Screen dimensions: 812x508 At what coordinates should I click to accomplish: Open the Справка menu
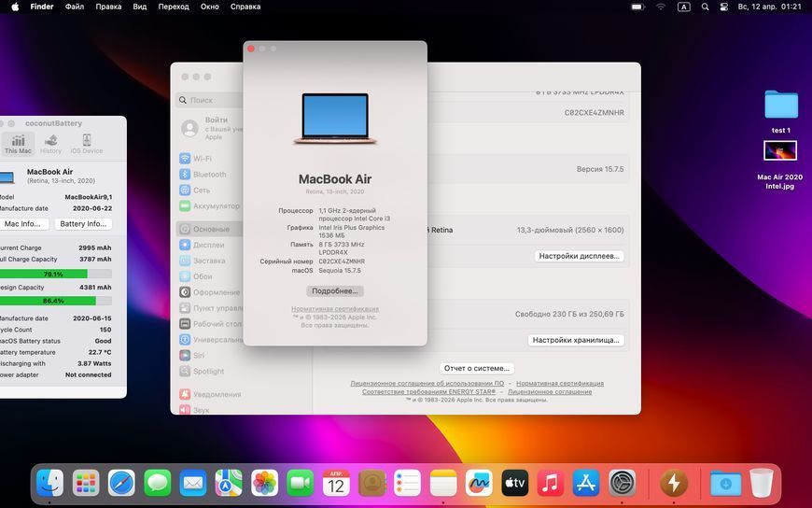(245, 7)
